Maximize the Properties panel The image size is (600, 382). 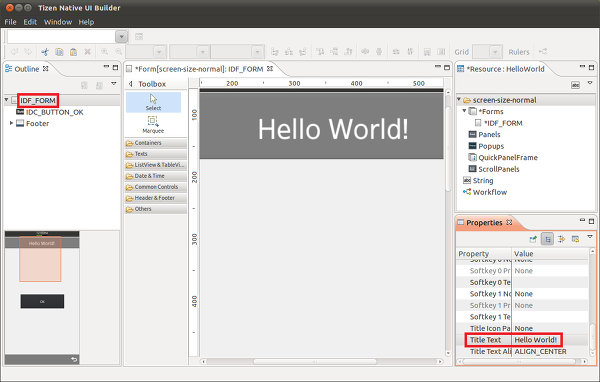click(x=592, y=221)
